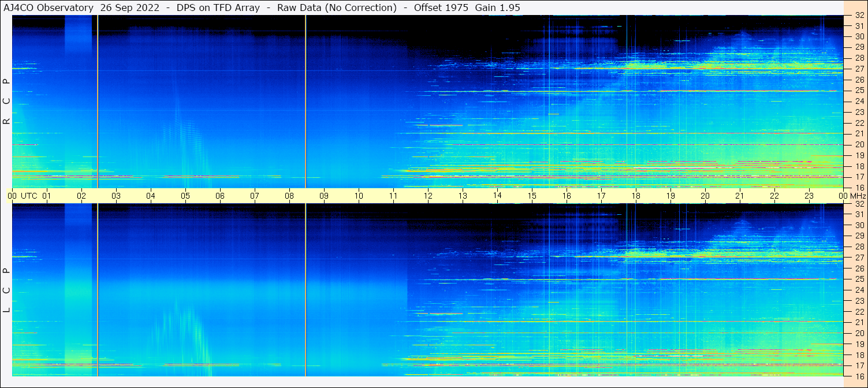Screen dimensions: 868x388
Task: Click pink vertical line near 02:30 in LCP panel
Action: pyautogui.click(x=98, y=290)
